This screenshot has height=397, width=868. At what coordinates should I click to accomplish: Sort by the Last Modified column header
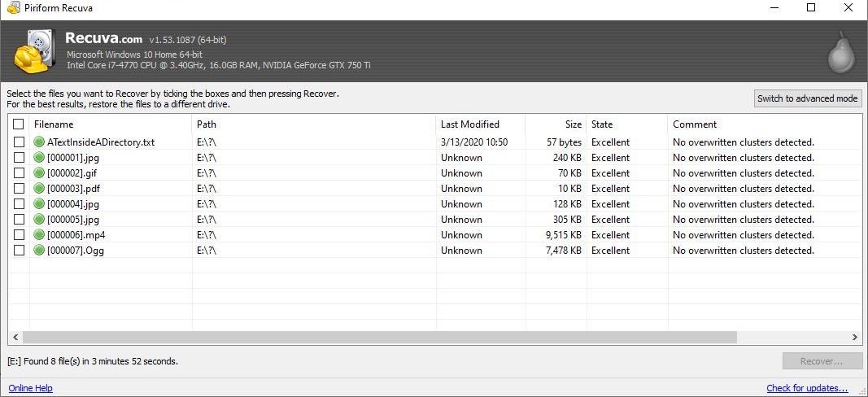tap(481, 124)
